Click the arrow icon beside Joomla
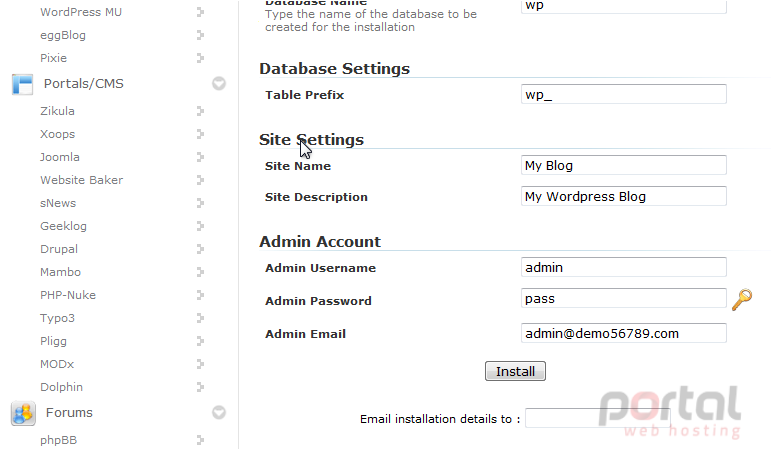The height and width of the screenshot is (450, 776). pos(200,157)
